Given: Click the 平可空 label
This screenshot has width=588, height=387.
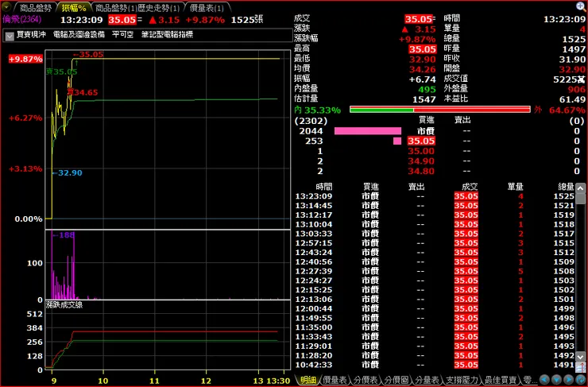Looking at the screenshot, I should click(x=122, y=35).
